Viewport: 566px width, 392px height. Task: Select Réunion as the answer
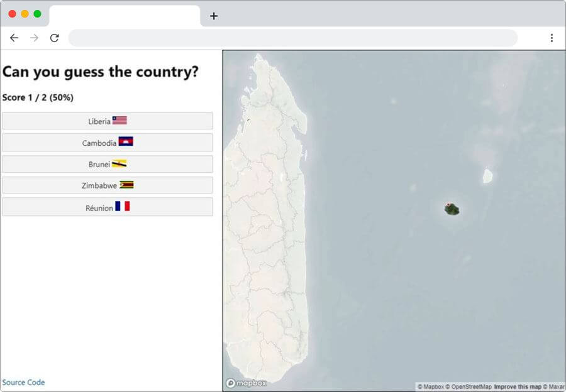coord(108,207)
